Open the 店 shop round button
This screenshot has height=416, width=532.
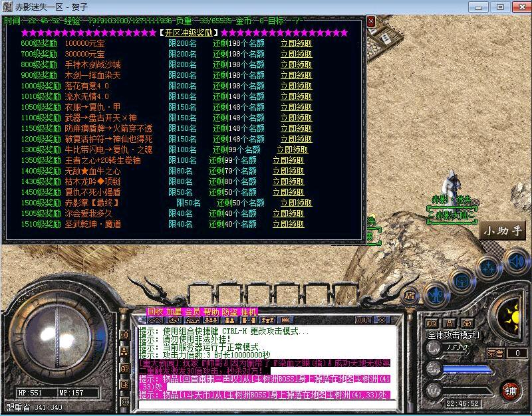(x=410, y=296)
